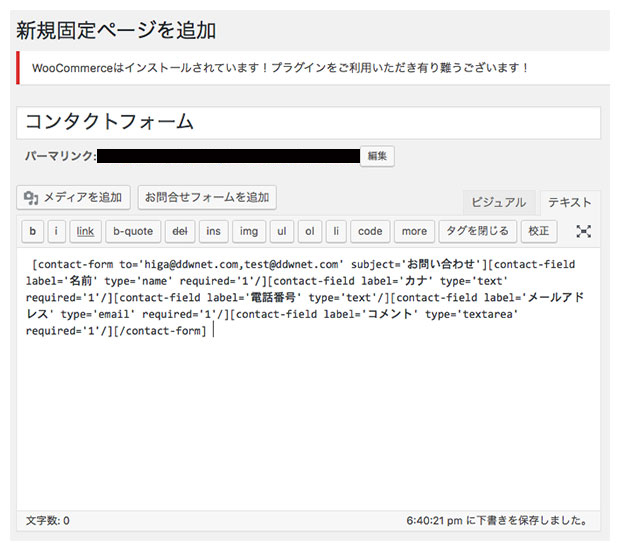The height and width of the screenshot is (551, 620).
Task: Insert the more tag
Action: pos(414,231)
